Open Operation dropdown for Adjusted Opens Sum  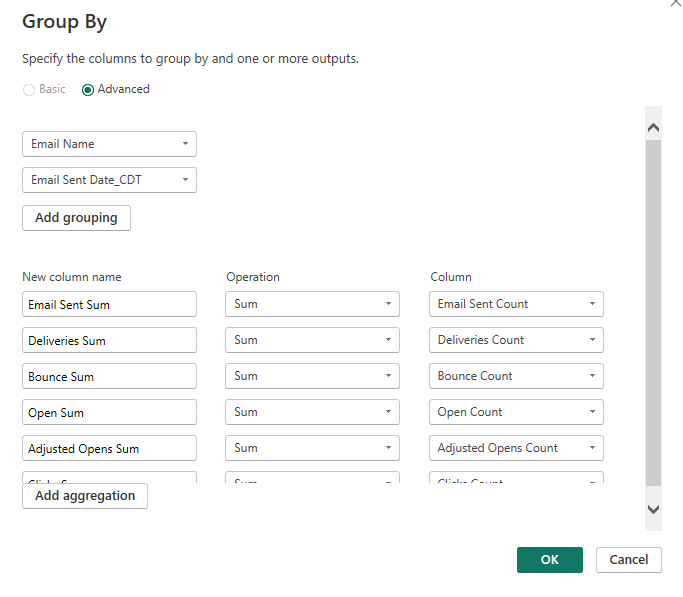pos(312,449)
